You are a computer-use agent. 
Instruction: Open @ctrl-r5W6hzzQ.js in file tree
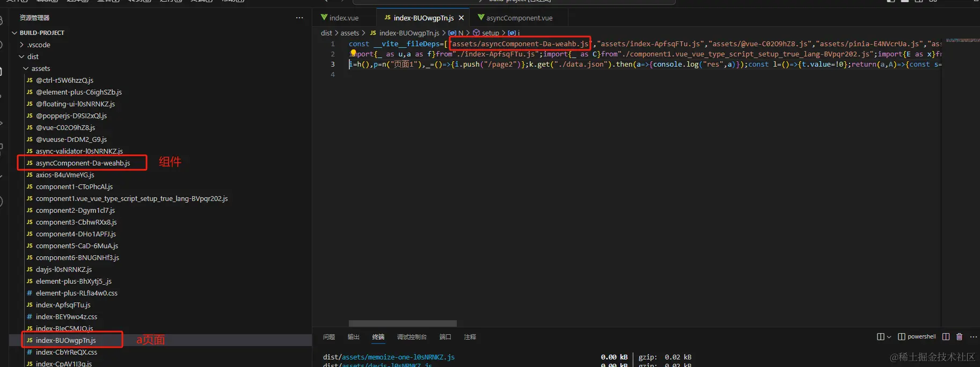[x=64, y=80]
